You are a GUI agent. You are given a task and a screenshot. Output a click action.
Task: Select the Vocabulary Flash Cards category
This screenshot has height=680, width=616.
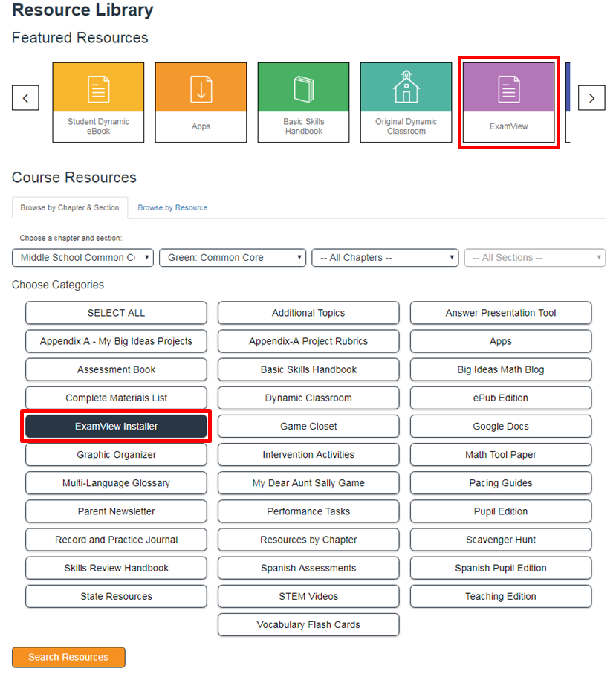coord(308,625)
